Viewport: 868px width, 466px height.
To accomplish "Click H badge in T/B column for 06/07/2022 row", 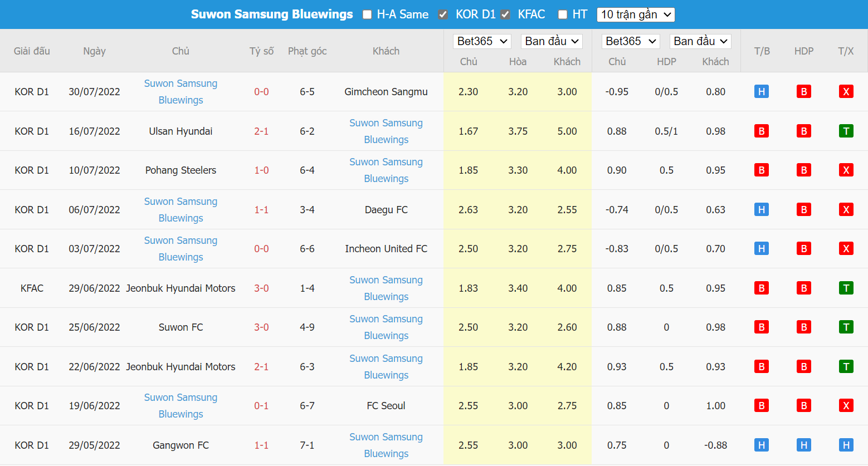I will pos(762,209).
